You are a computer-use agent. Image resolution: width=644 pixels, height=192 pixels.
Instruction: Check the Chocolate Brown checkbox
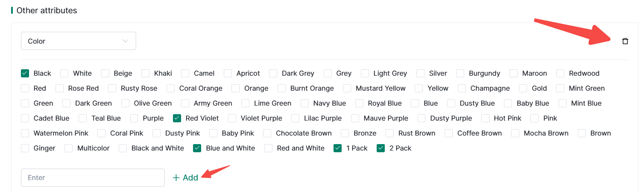tap(267, 133)
